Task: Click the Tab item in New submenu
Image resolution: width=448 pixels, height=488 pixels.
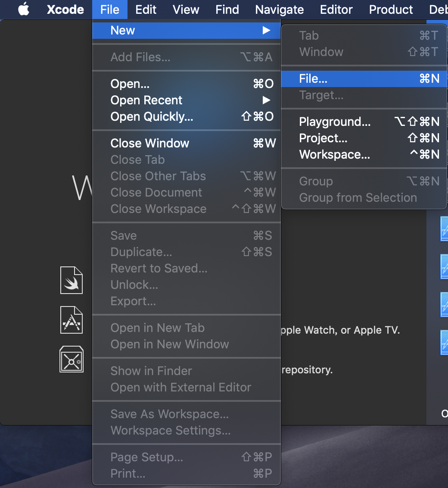Action: point(364,35)
